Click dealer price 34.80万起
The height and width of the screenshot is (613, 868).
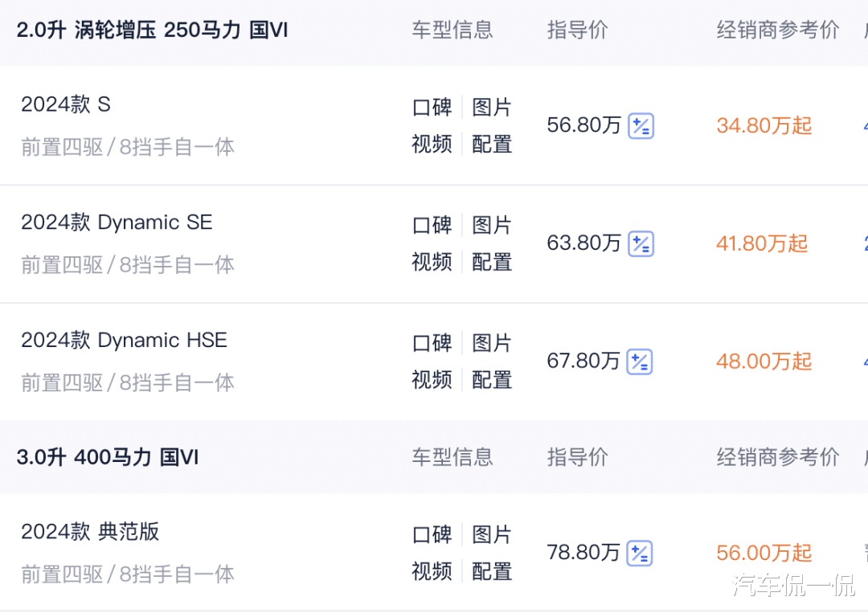(x=764, y=125)
